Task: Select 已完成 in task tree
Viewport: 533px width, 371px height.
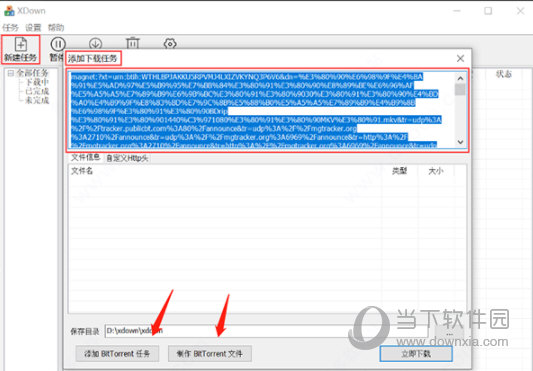Action: point(37,91)
